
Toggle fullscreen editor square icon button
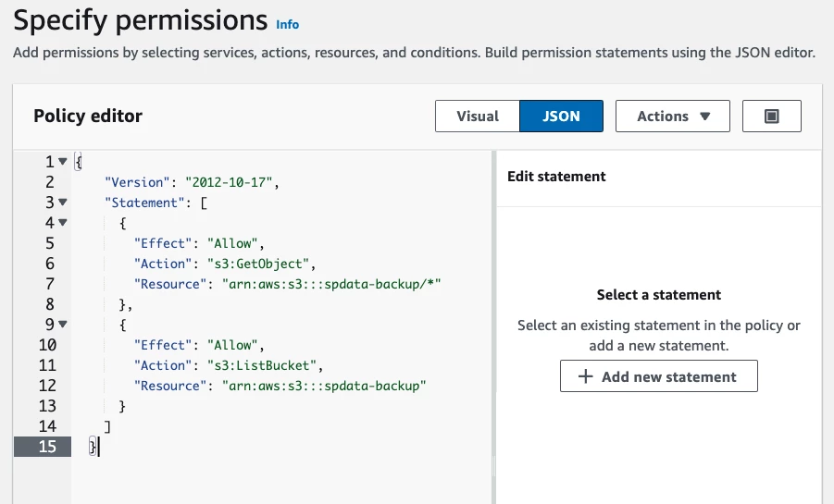click(x=771, y=116)
